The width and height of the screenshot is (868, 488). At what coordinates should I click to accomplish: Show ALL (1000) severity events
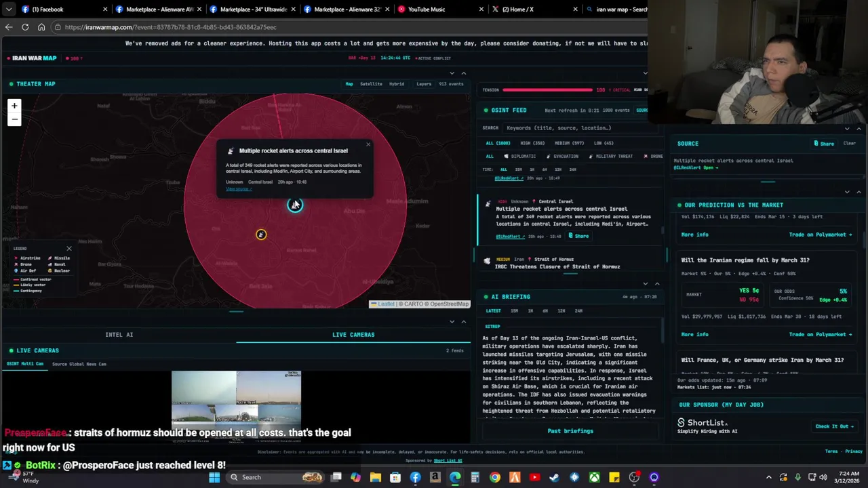click(498, 143)
